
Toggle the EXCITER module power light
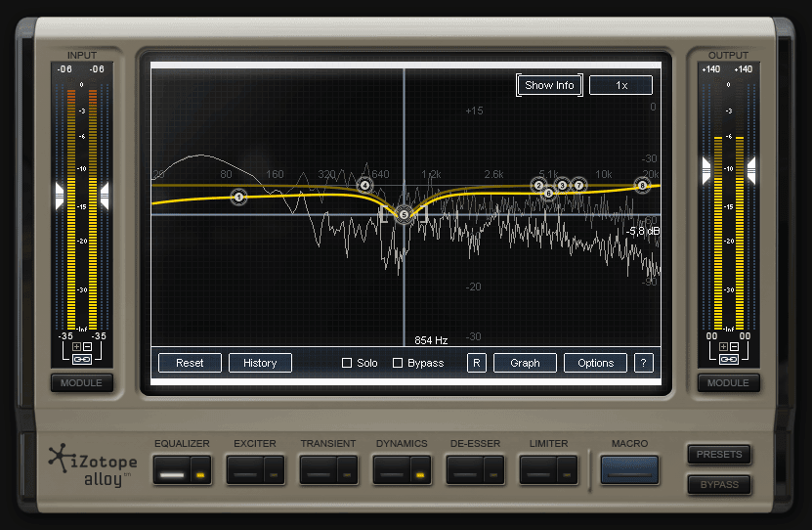point(274,470)
